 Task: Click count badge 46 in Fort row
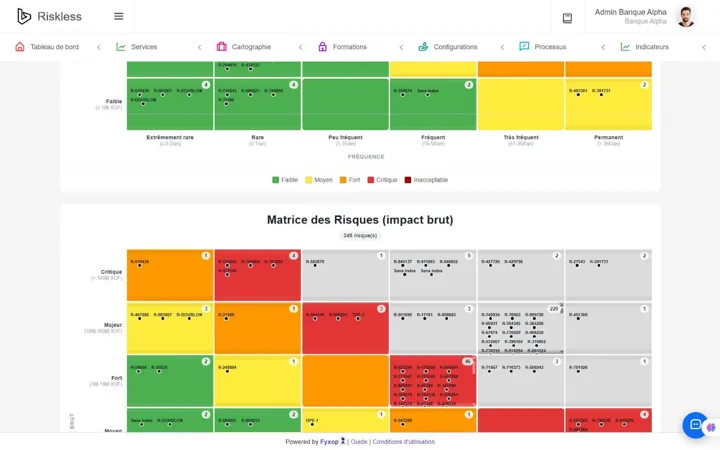467,362
